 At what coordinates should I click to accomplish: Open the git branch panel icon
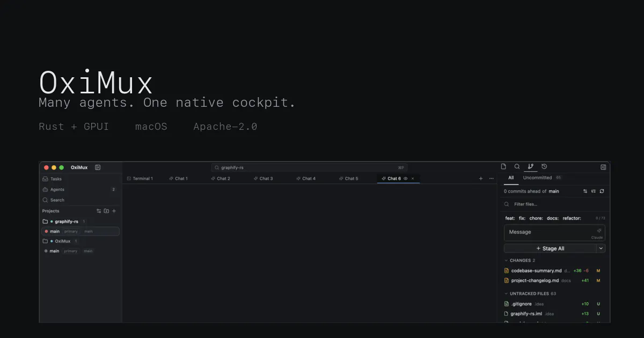coord(531,167)
